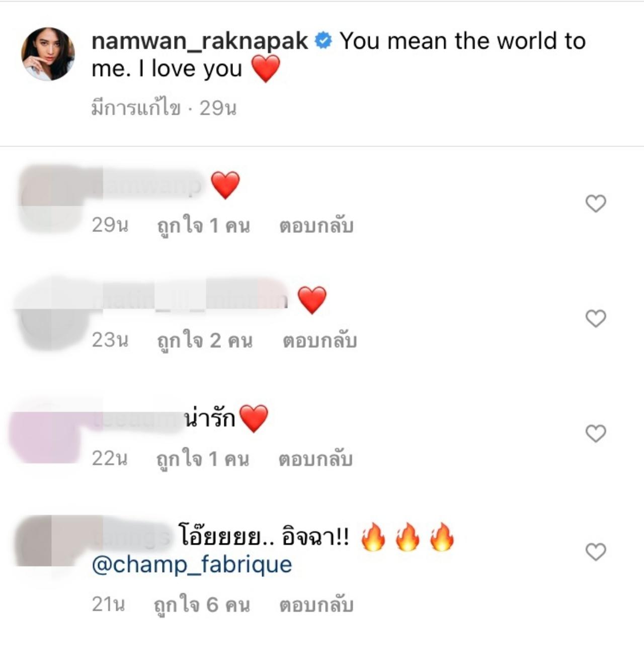Like the โอ๊ยยยย.. อิจฉา!! comment

click(596, 552)
